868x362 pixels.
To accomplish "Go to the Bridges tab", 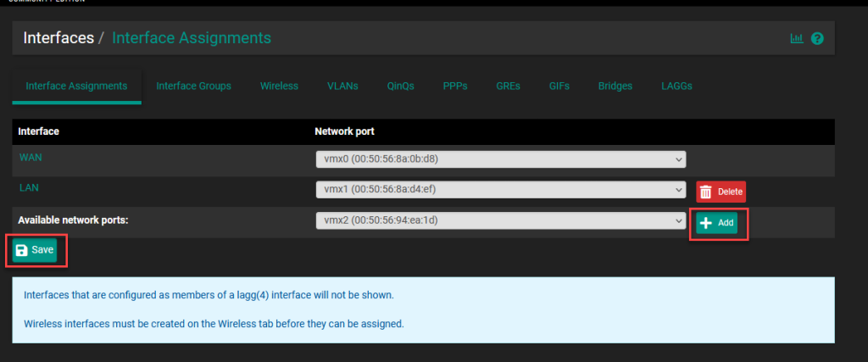I will pos(615,86).
